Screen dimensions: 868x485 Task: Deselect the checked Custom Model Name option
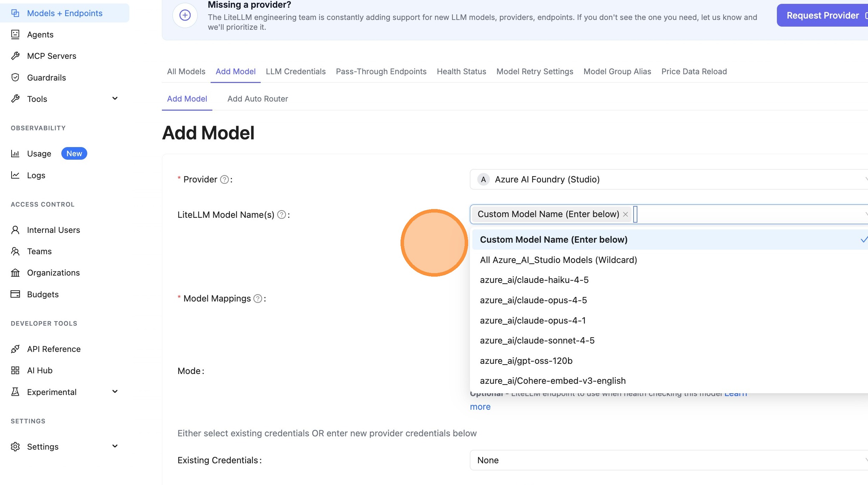[554, 239]
